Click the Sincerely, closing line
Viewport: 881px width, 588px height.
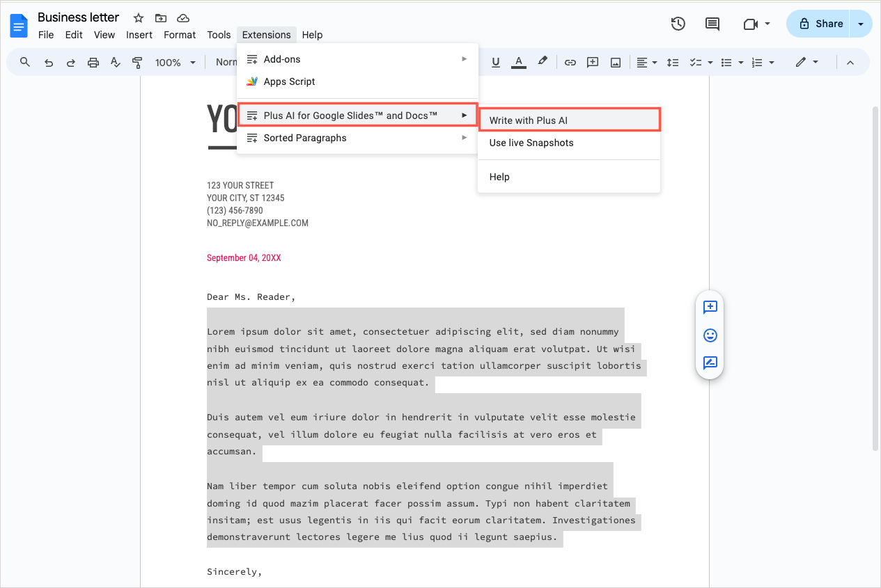click(234, 572)
